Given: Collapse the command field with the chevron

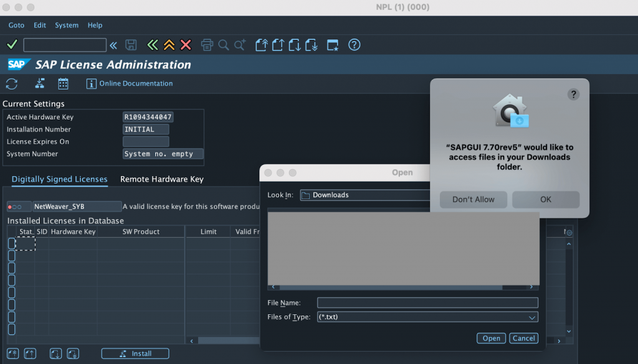Looking at the screenshot, I should [x=113, y=45].
